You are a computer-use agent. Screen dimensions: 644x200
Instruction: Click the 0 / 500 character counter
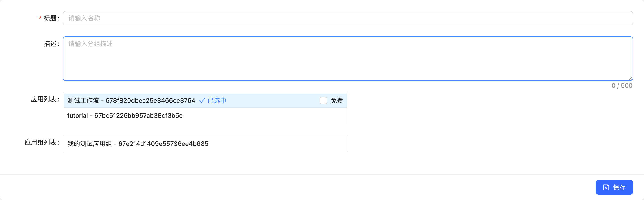coord(622,85)
